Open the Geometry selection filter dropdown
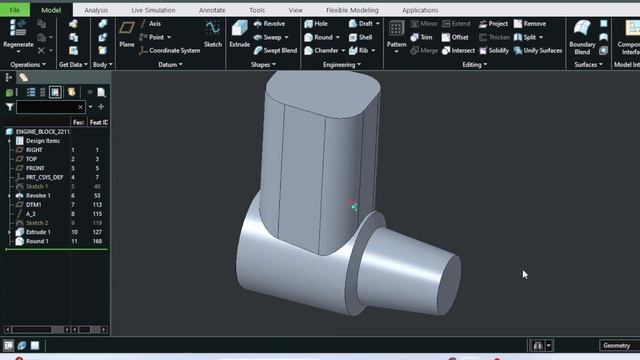This screenshot has width=640, height=360. (x=619, y=346)
